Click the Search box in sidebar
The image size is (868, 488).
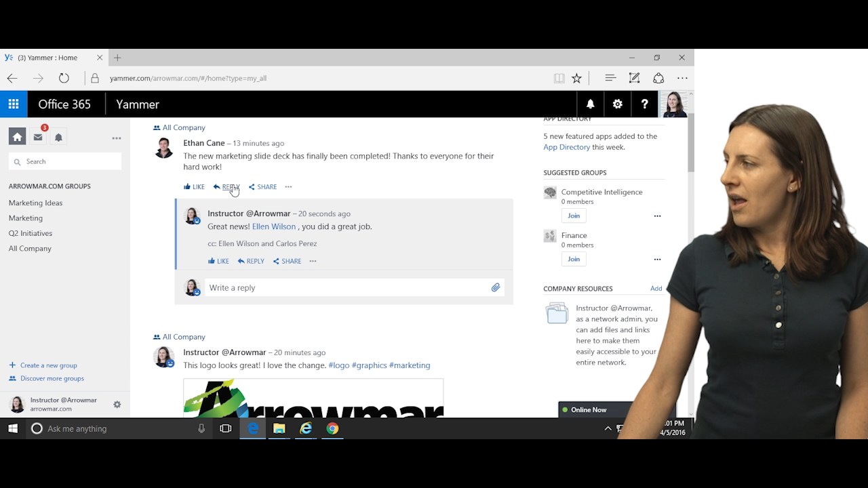[65, 161]
